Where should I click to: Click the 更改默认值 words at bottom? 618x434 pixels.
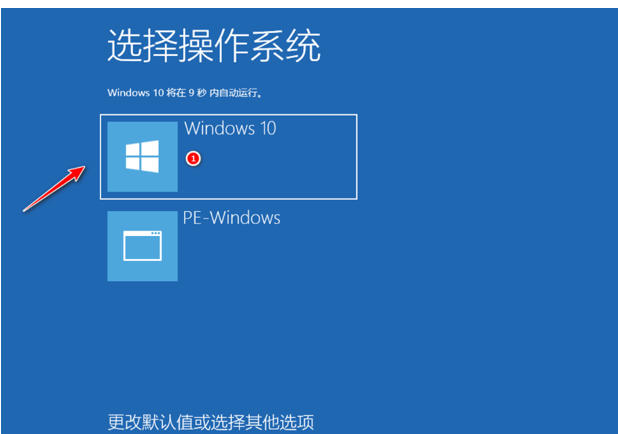coord(151,422)
